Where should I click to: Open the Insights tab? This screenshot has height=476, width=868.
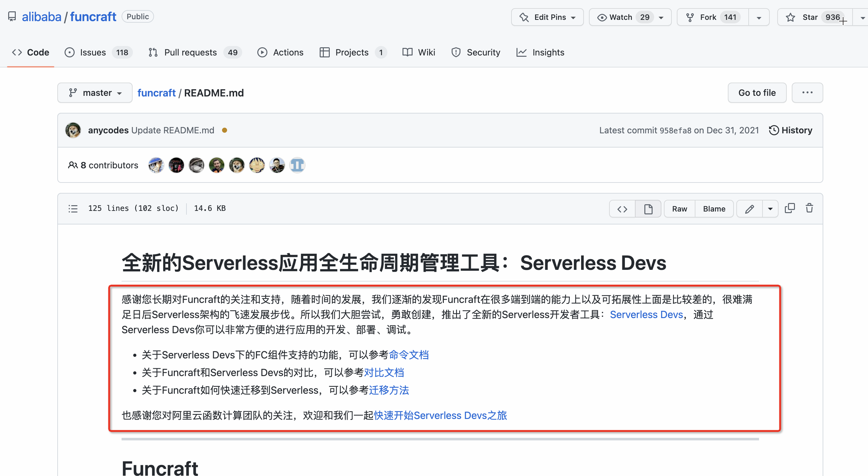pyautogui.click(x=540, y=52)
